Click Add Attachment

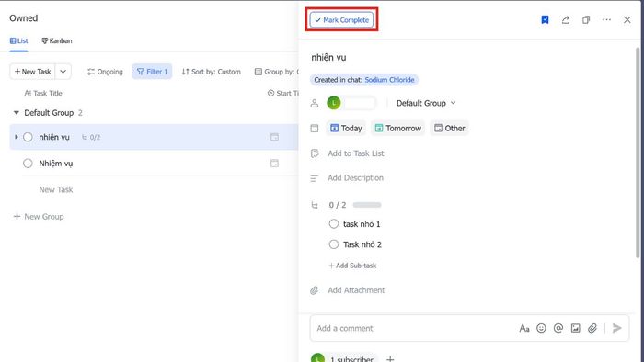click(356, 290)
